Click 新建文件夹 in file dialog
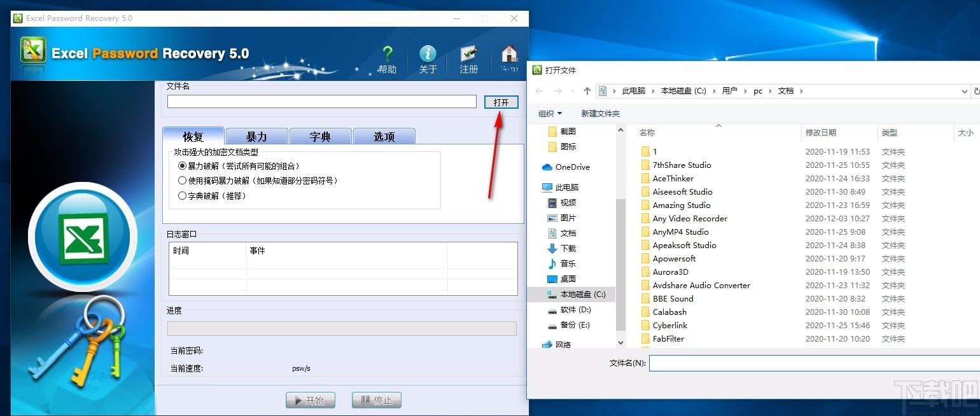 point(600,114)
